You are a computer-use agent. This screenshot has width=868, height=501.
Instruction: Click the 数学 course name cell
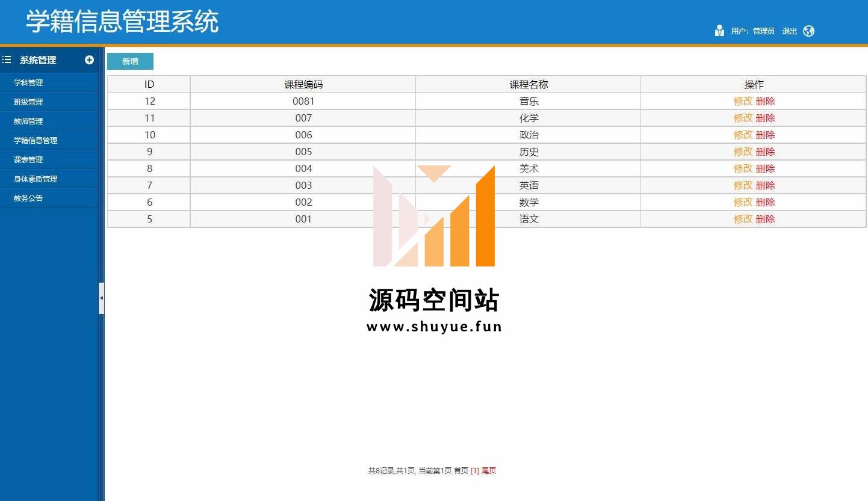tap(529, 202)
